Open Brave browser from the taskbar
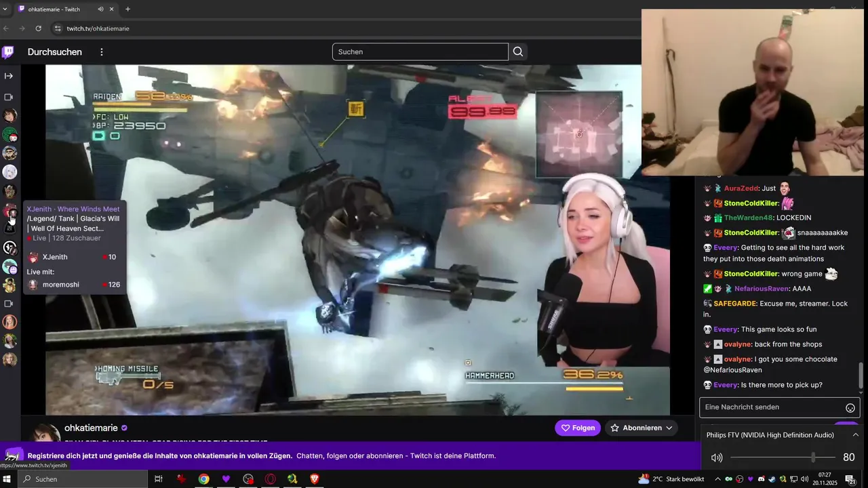 pyautogui.click(x=314, y=479)
